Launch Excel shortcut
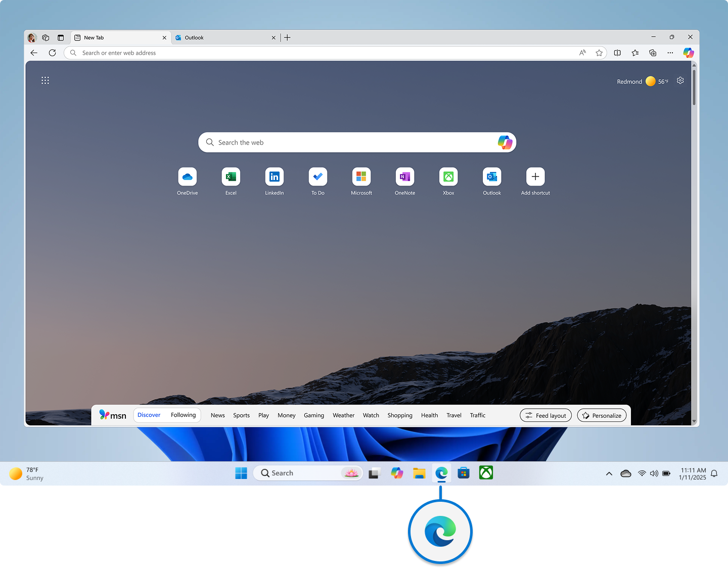The width and height of the screenshot is (728, 568). coord(231,177)
